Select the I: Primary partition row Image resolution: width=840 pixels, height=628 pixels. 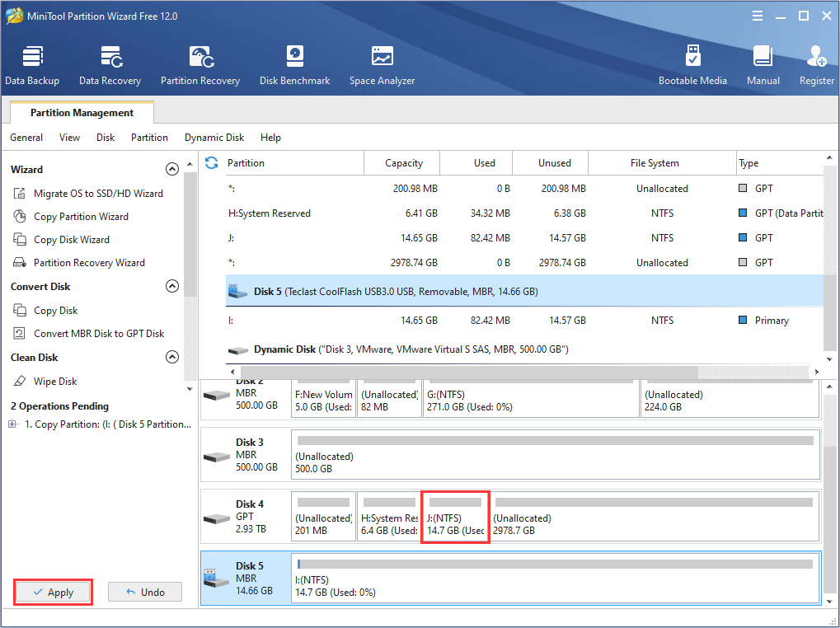[x=524, y=320]
